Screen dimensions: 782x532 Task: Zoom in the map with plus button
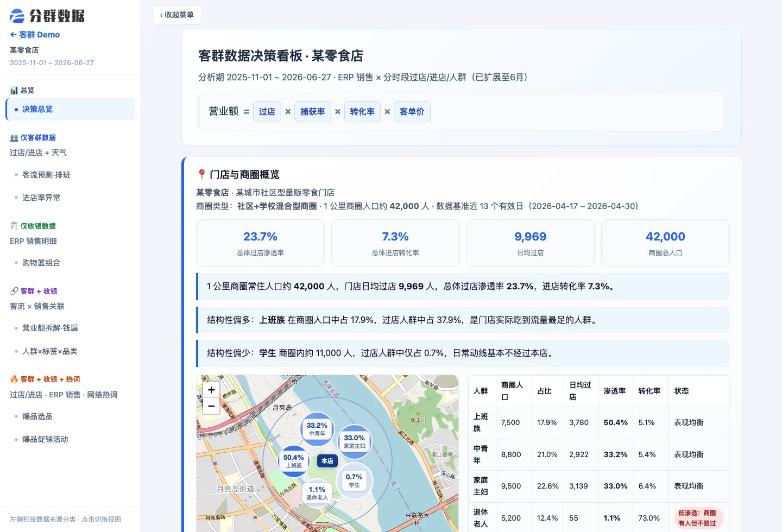(211, 390)
